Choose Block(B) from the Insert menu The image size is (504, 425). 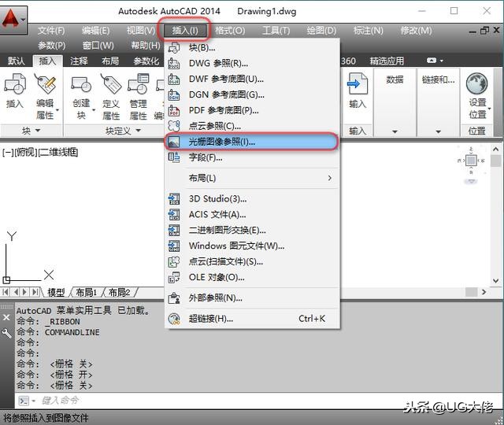252,47
